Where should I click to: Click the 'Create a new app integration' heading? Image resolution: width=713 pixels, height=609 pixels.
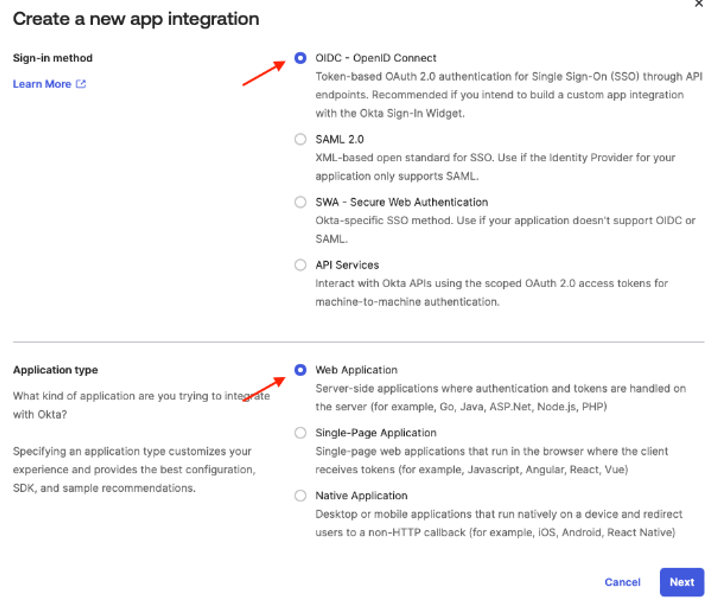tap(136, 19)
